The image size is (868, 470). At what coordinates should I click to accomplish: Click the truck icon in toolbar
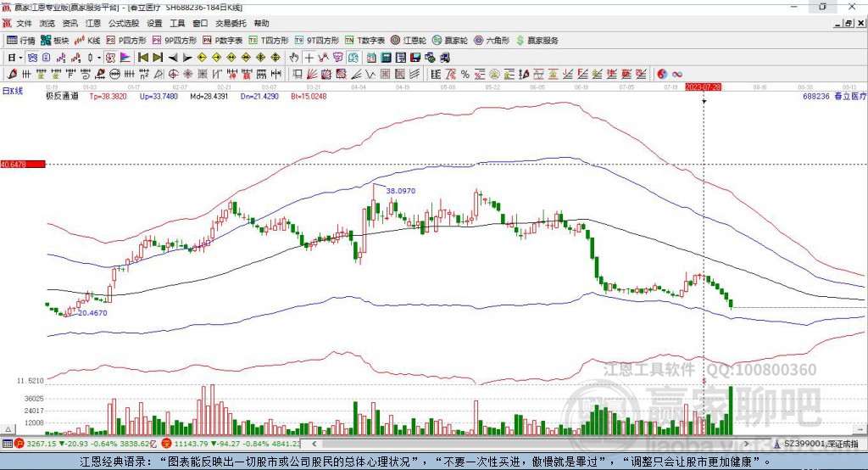coord(444,58)
